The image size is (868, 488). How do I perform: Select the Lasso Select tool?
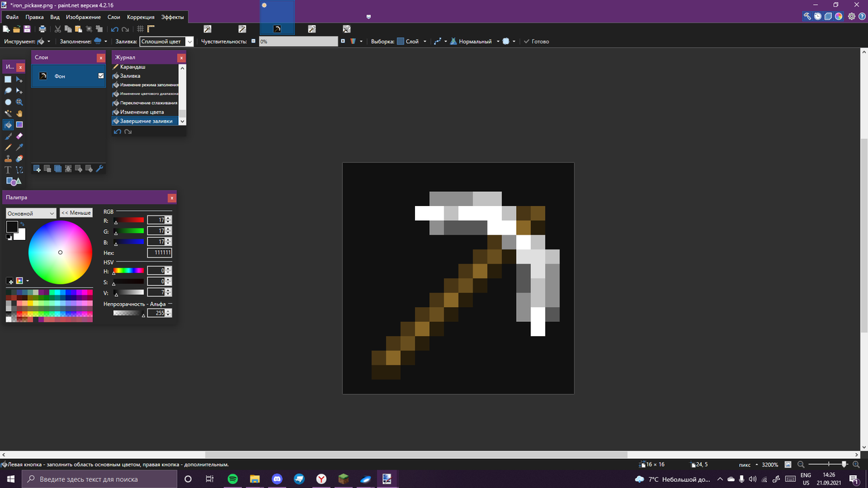click(x=8, y=91)
